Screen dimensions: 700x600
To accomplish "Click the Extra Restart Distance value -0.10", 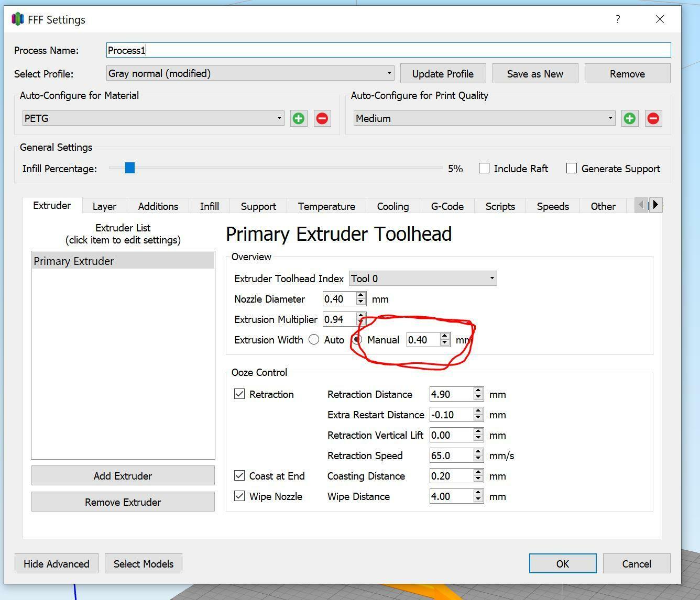I will [451, 415].
